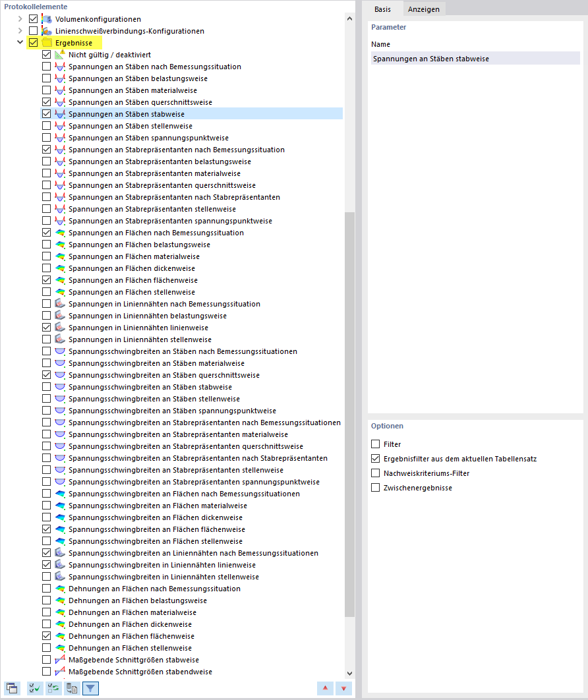Switch to the Basis tab
588x700 pixels.
(x=382, y=9)
